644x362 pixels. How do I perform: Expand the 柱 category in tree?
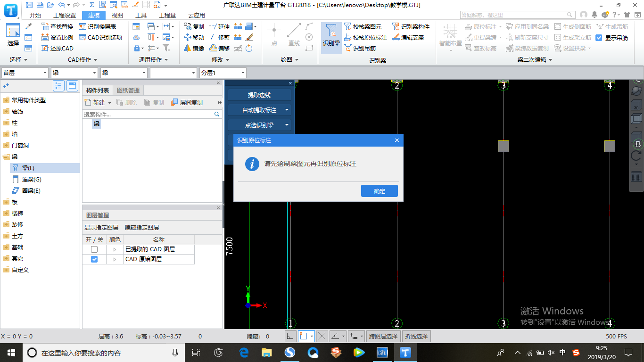coord(6,123)
